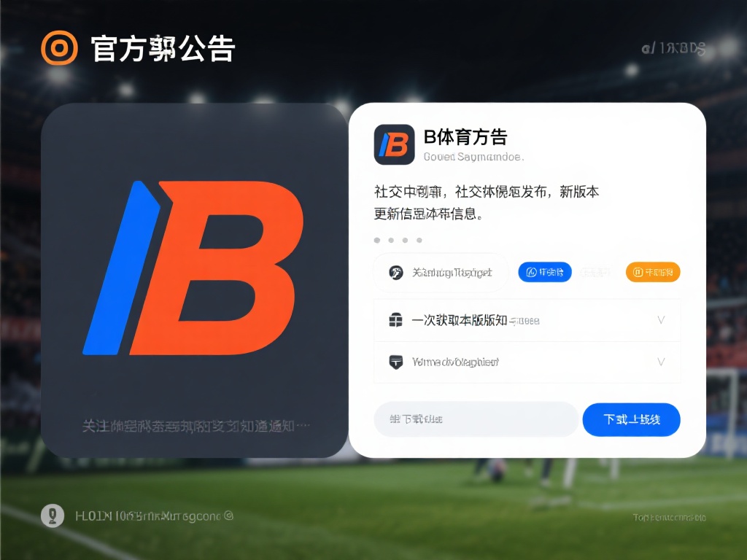Select the second carousel dot indicator
Image resolution: width=747 pixels, height=560 pixels.
pos(391,240)
